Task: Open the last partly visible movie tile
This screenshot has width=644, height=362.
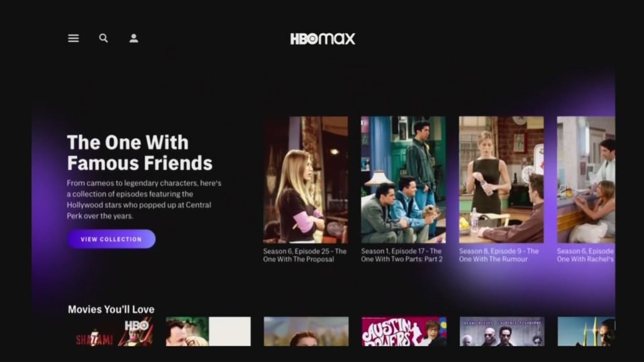Action: click(x=587, y=332)
